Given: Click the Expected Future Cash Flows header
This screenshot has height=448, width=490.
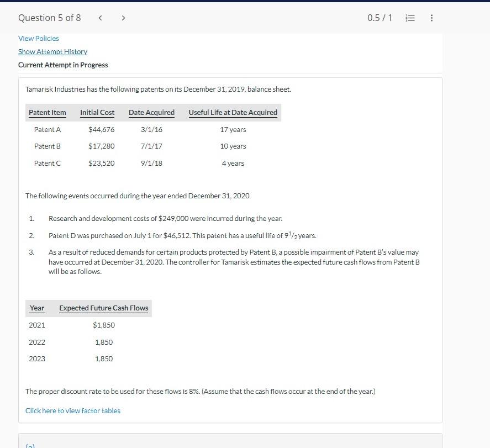Looking at the screenshot, I should point(104,308).
